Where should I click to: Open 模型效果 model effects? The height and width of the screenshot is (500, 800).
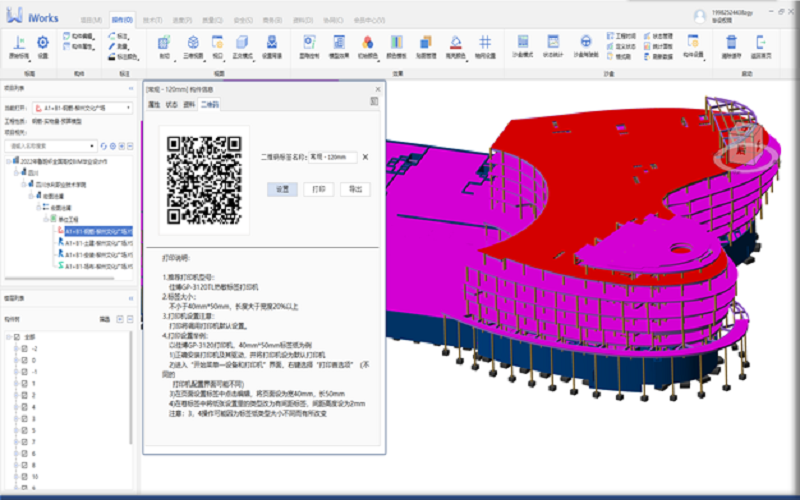339,46
